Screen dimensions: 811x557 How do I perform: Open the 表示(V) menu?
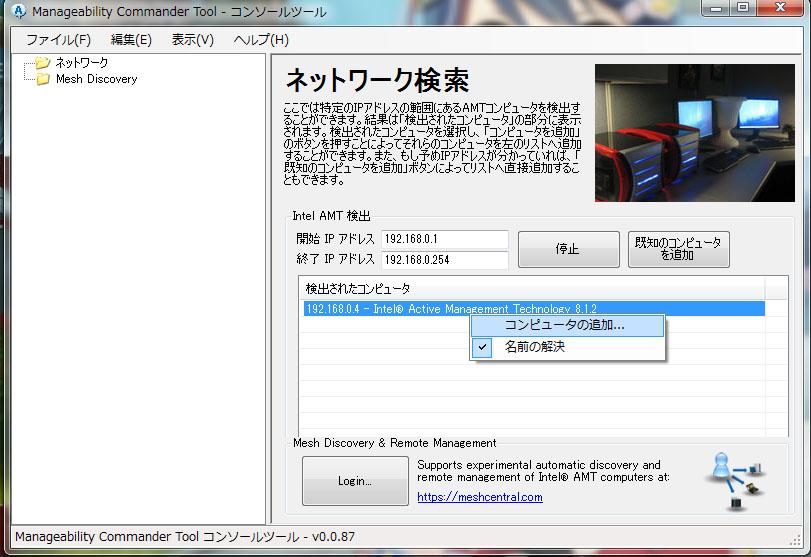tap(192, 40)
